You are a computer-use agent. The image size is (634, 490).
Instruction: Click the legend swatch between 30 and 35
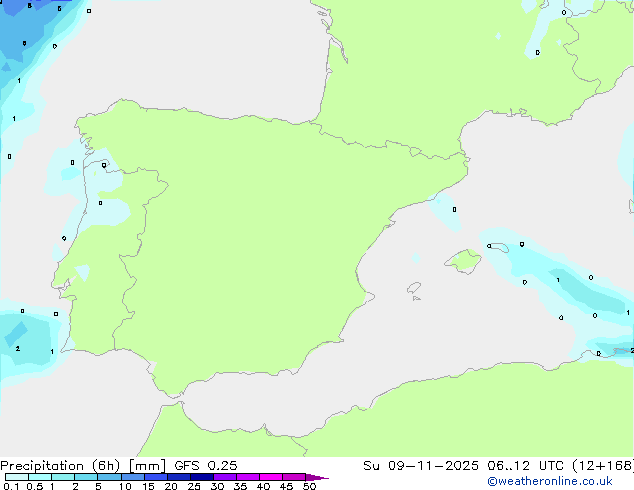coord(225,477)
